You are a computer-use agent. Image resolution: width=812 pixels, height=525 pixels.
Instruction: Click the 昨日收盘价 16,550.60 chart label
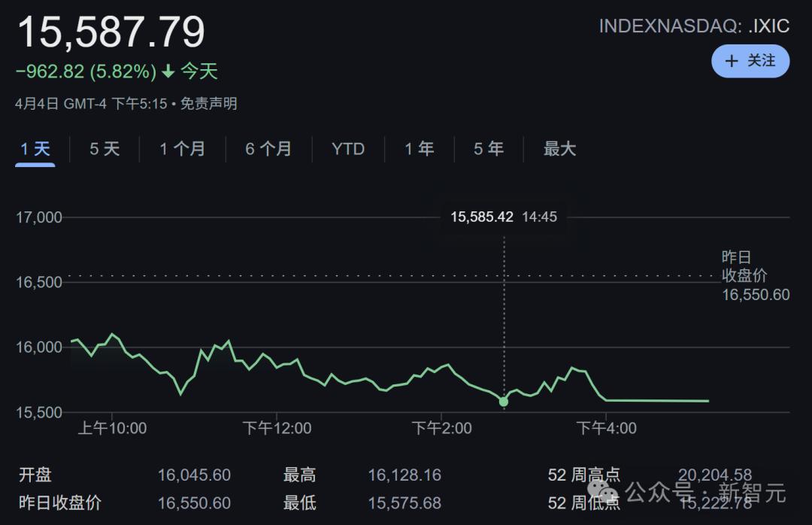755,276
